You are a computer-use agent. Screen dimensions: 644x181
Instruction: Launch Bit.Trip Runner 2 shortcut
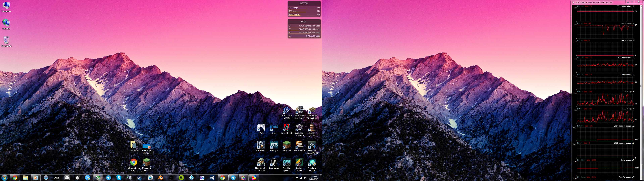coord(299,165)
